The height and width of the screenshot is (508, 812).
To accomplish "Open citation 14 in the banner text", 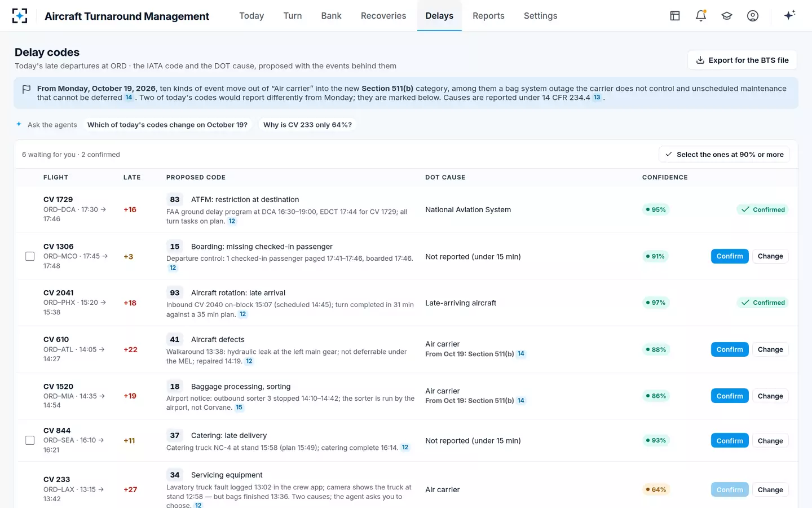I will 129,97.
